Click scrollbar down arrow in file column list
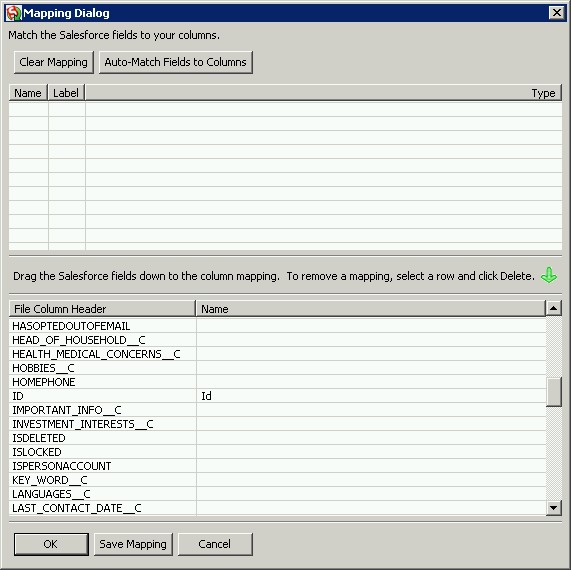The width and height of the screenshot is (571, 570). (554, 507)
